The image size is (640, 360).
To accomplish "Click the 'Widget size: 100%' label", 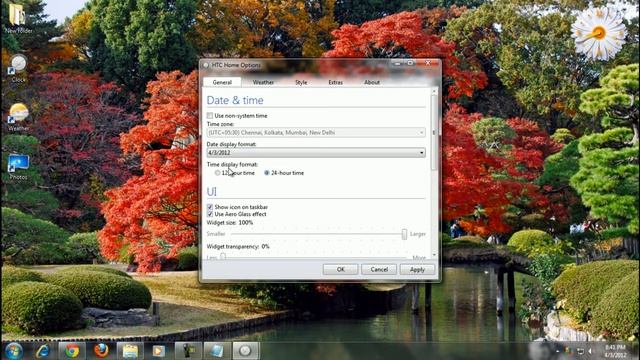I will [x=230, y=222].
